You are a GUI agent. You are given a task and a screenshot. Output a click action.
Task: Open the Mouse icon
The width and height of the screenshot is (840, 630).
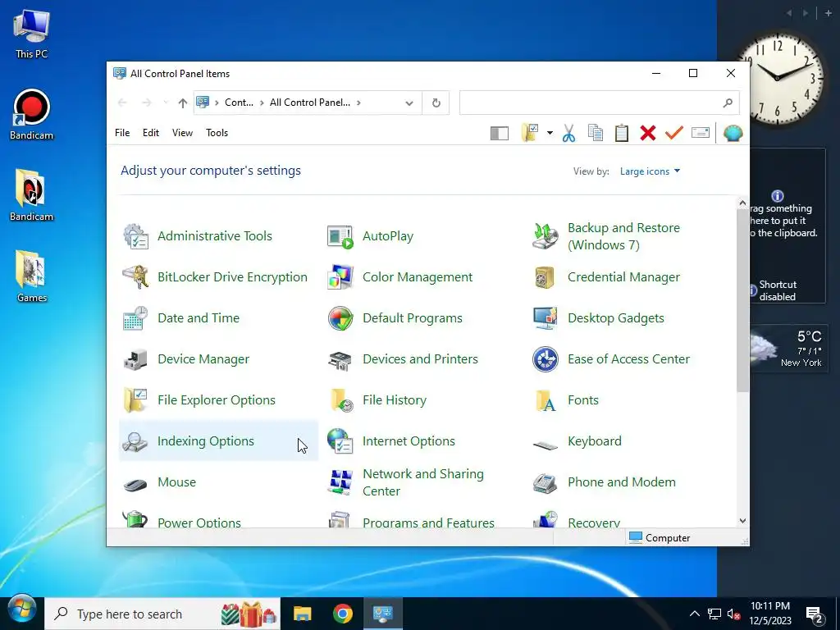(x=135, y=484)
